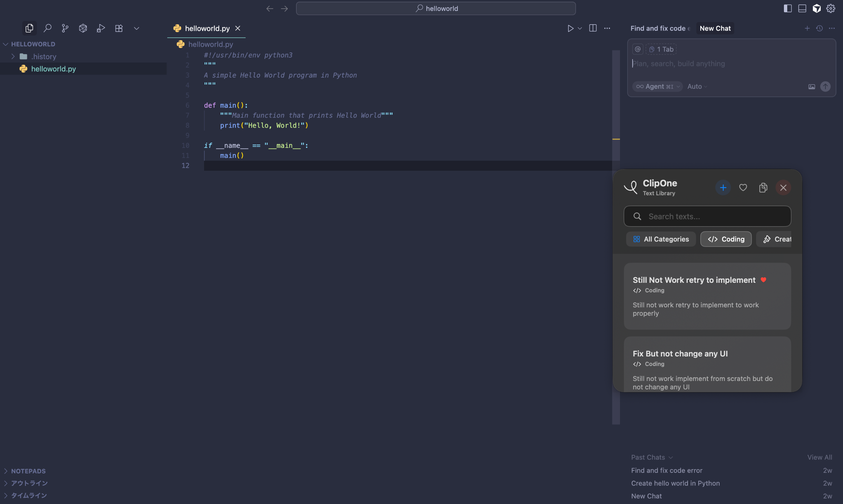Select the All Categories filter
Viewport: 843px width, 504px height.
pyautogui.click(x=661, y=239)
